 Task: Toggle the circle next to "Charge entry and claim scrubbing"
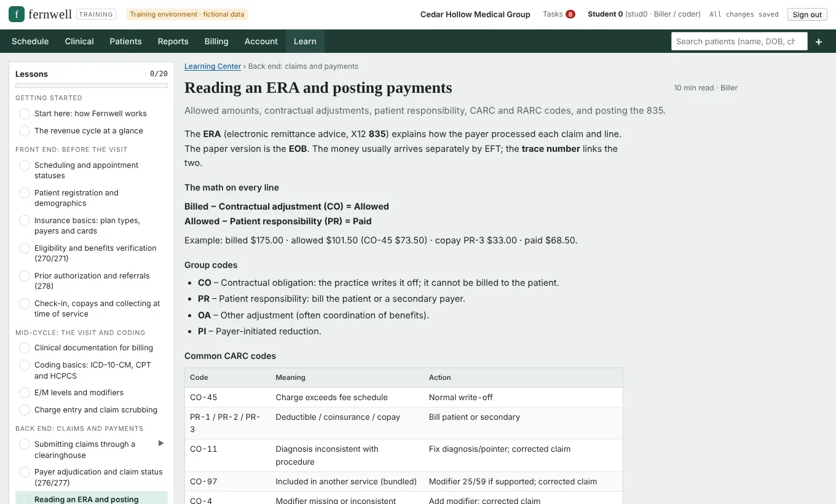click(25, 410)
